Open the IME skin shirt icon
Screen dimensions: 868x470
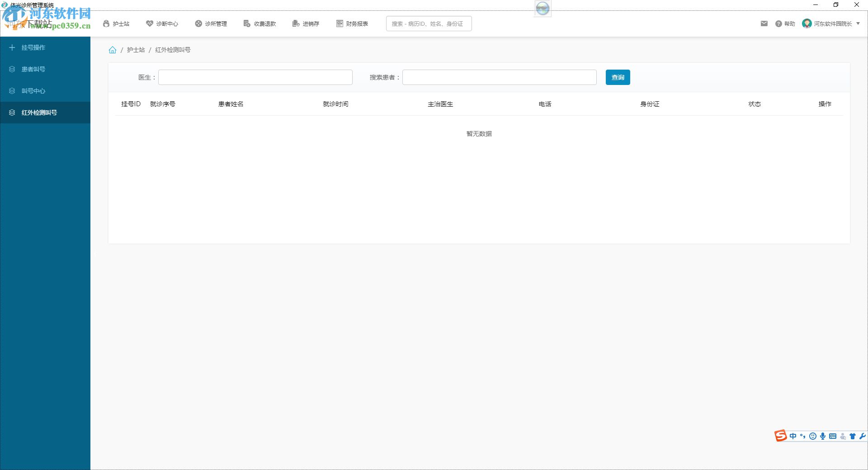[853, 436]
